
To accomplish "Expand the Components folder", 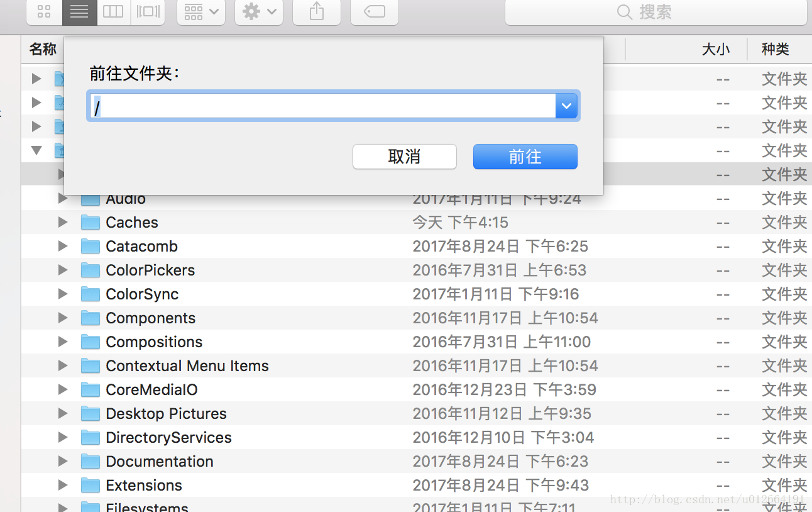I will pyautogui.click(x=62, y=318).
